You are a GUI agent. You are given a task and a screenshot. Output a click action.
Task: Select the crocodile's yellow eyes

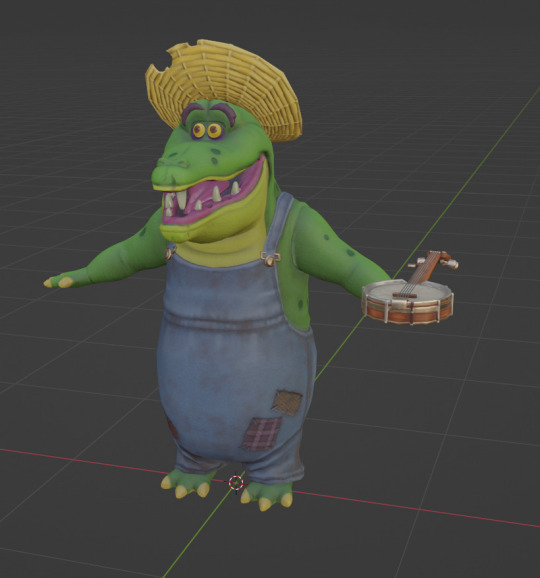[x=207, y=130]
